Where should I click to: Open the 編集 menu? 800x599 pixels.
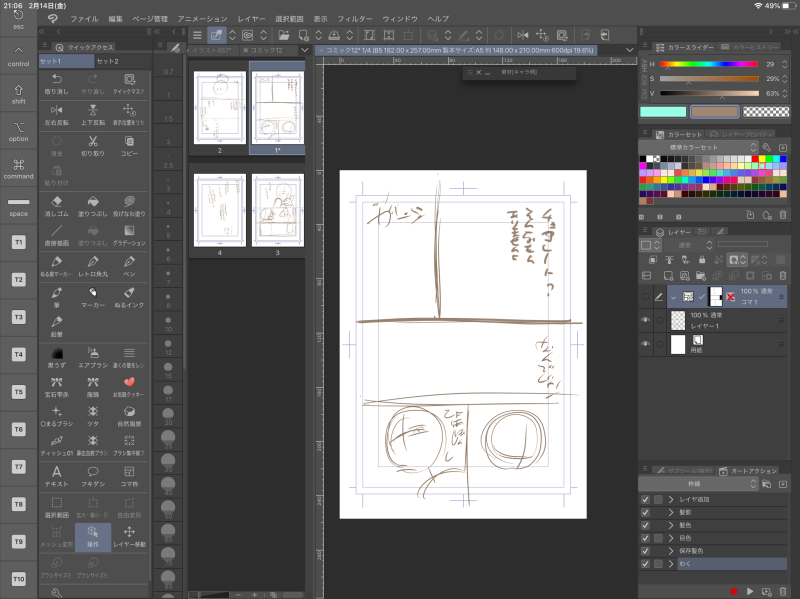tap(115, 19)
